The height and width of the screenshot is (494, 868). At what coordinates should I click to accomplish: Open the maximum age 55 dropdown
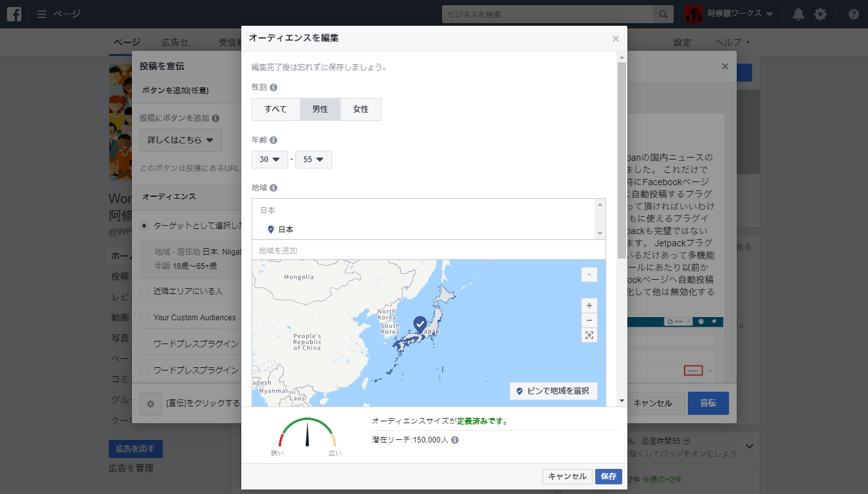(313, 160)
